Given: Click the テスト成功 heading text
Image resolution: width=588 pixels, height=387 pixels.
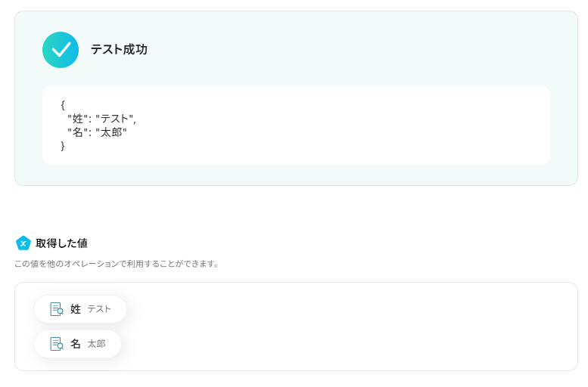Looking at the screenshot, I should point(119,50).
